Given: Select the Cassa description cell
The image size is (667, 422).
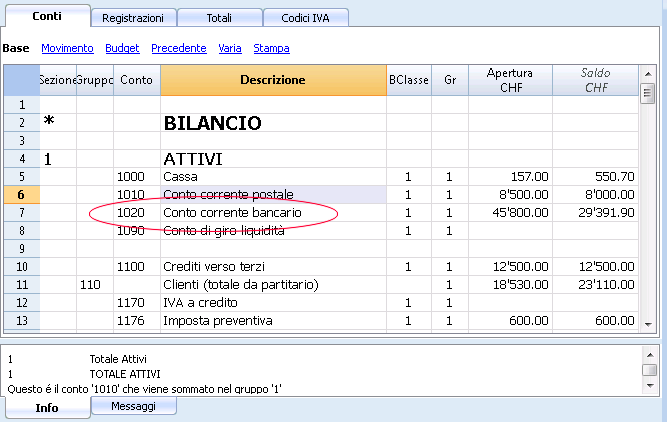Looking at the screenshot, I should (273, 177).
